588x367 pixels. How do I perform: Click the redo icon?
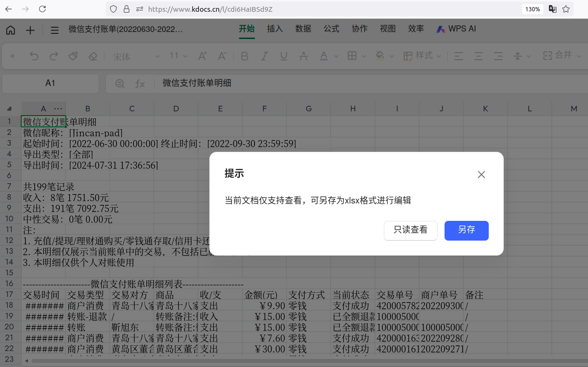[54, 56]
